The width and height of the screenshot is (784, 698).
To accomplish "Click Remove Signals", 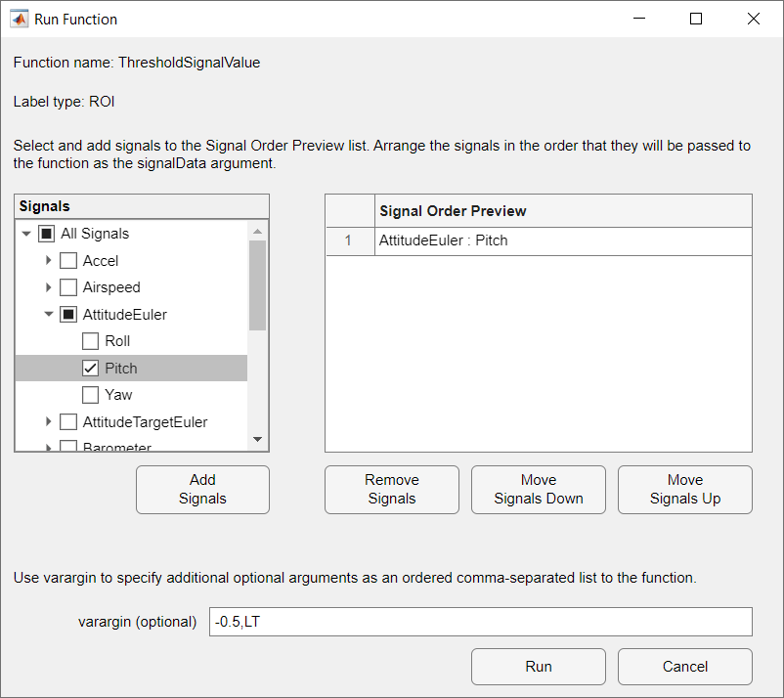I will click(x=391, y=489).
